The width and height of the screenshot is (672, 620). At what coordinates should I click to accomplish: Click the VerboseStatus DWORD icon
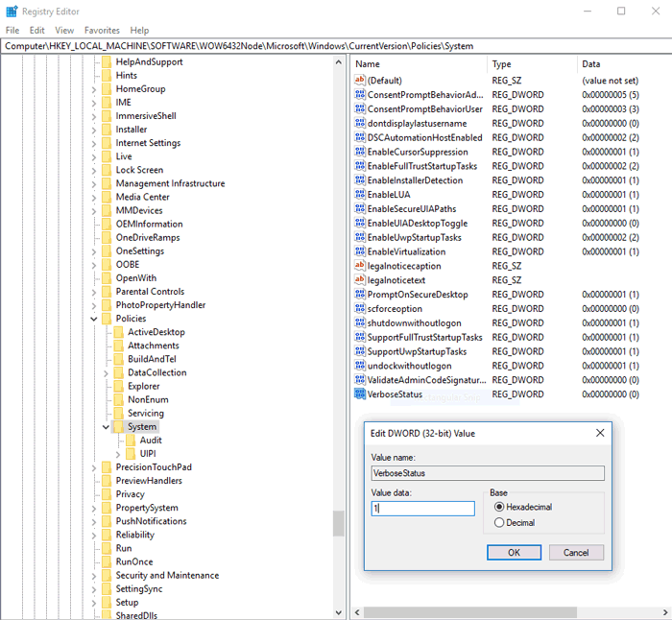click(x=360, y=394)
